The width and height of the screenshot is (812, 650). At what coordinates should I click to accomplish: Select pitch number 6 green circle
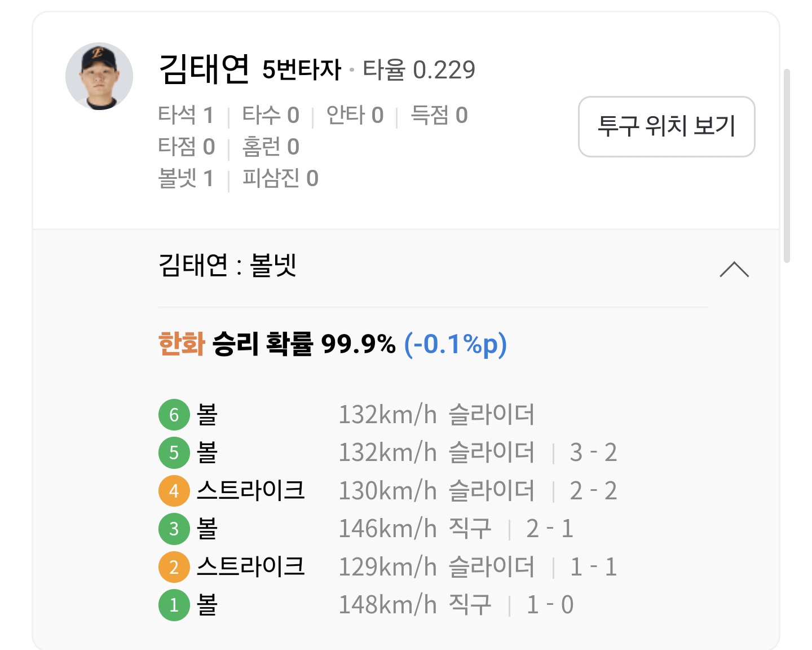(174, 415)
